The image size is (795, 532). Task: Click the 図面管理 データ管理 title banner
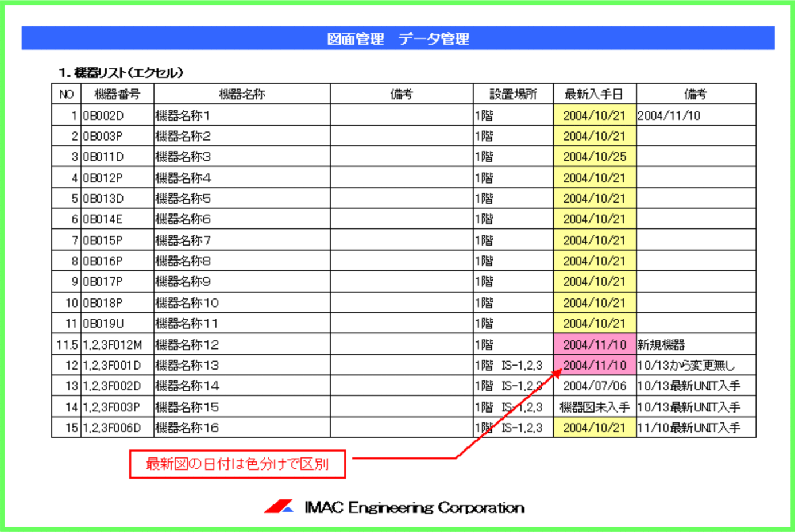tap(398, 38)
